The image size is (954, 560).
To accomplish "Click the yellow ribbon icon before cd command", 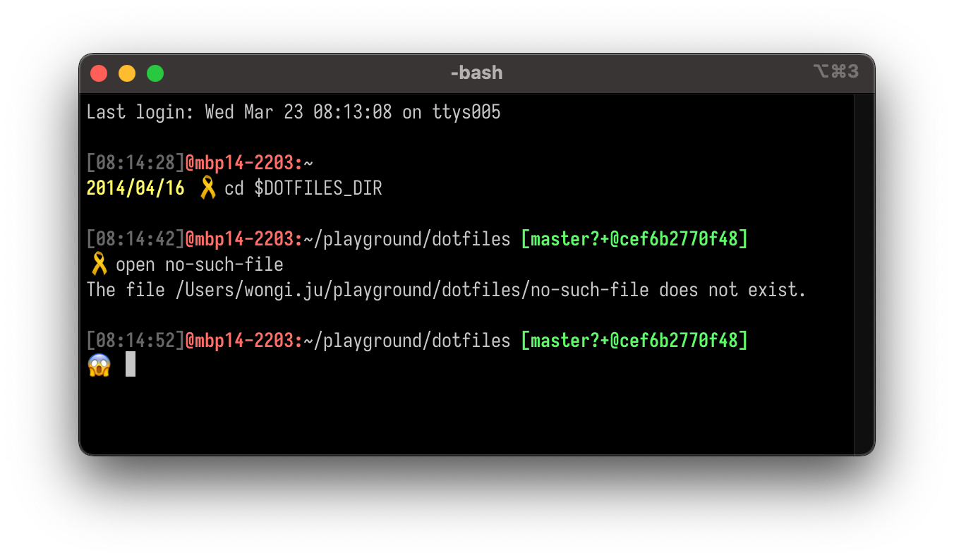I will pos(207,188).
